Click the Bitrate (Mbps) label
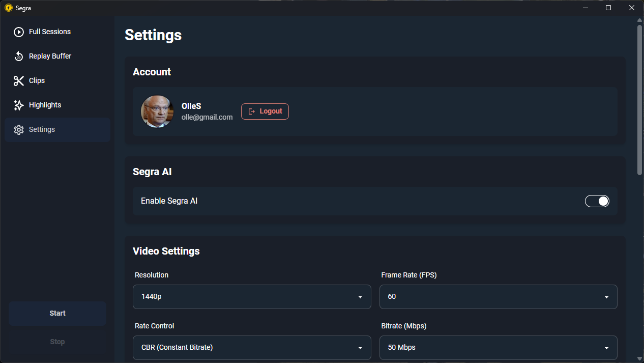This screenshot has height=363, width=644. [x=404, y=326]
